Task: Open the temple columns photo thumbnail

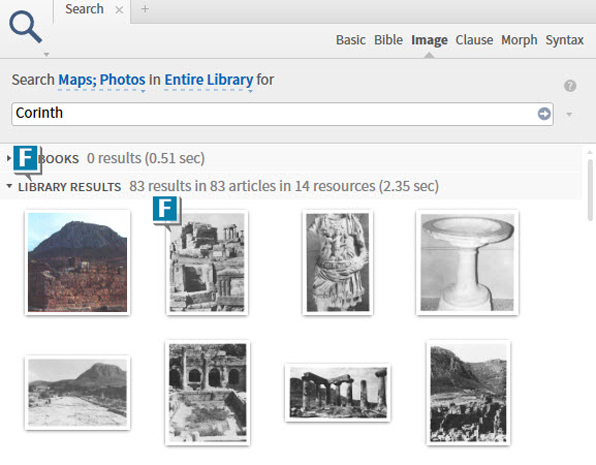Action: tap(338, 392)
